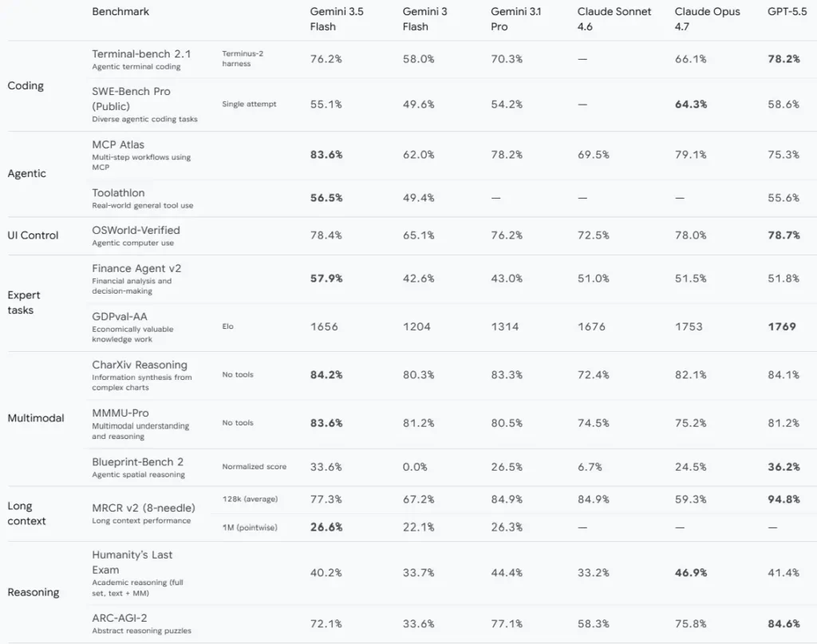Click the ARC-AGI-2 benchmark label

[x=120, y=618]
